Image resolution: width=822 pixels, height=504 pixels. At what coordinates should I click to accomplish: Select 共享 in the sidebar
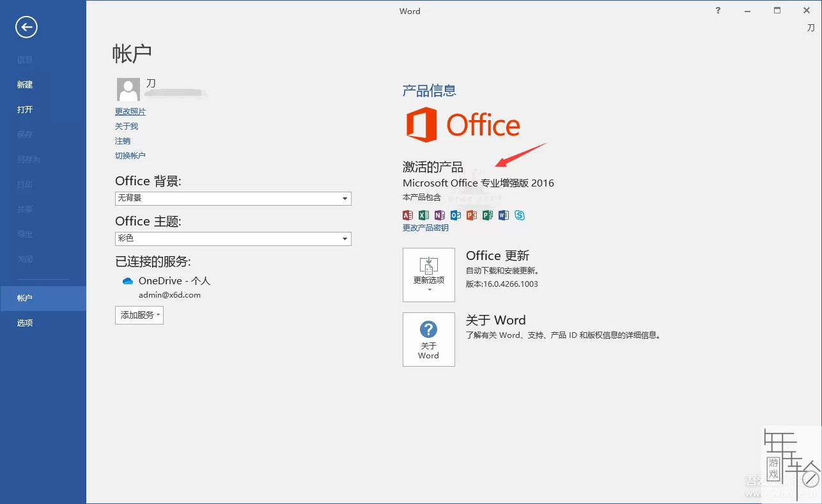(x=43, y=209)
